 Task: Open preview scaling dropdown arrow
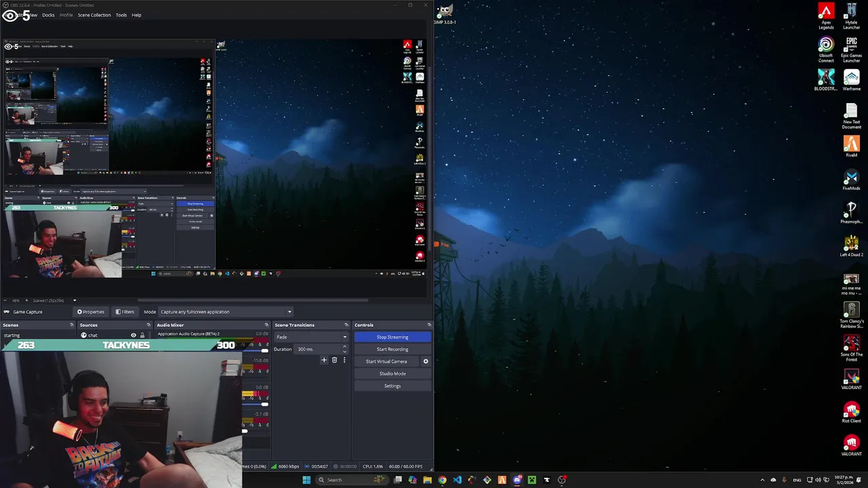click(75, 300)
